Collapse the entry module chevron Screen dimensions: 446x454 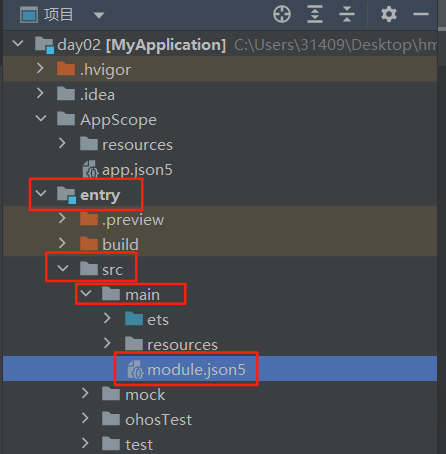coord(41,193)
